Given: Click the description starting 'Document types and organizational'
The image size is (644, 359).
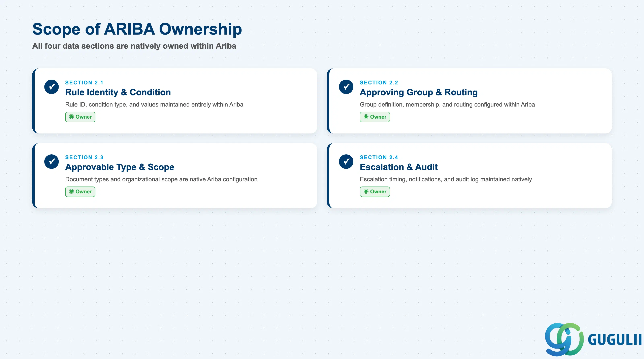Looking at the screenshot, I should coord(161,179).
